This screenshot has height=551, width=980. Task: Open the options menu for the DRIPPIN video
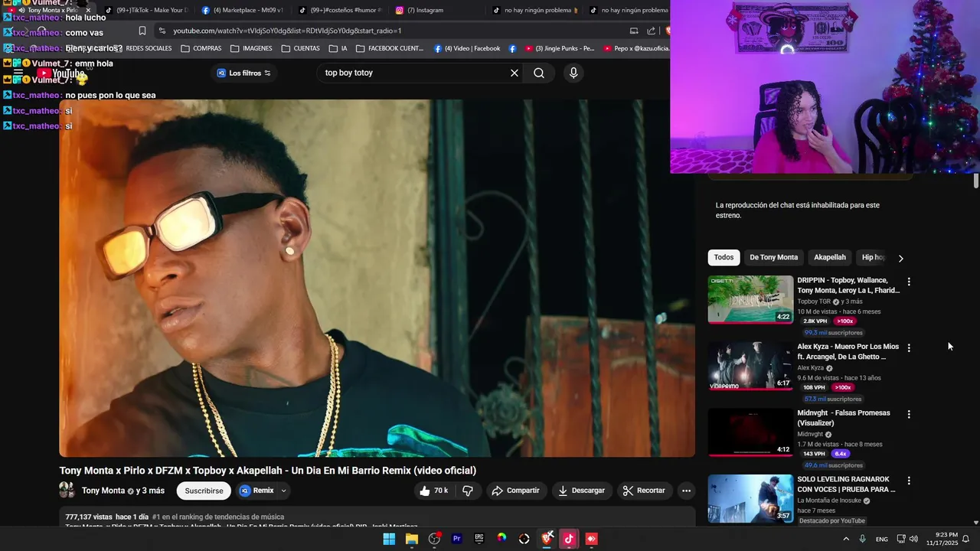(909, 282)
